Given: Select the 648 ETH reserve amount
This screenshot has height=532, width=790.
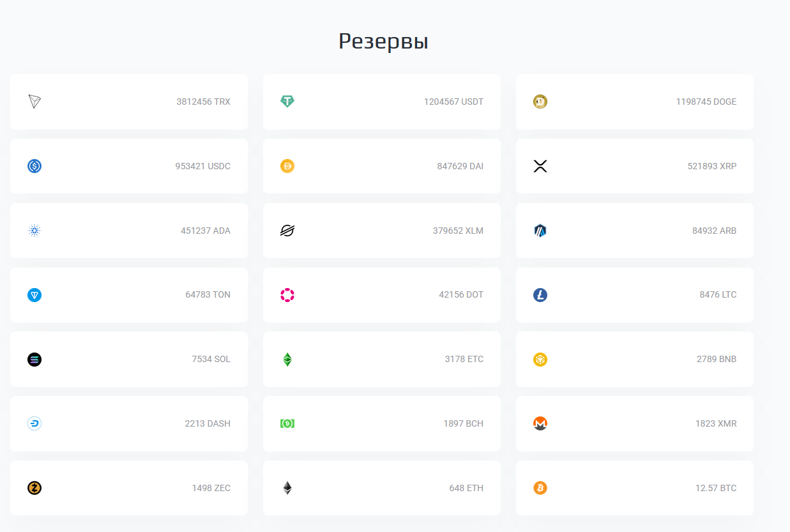Looking at the screenshot, I should [x=466, y=488].
